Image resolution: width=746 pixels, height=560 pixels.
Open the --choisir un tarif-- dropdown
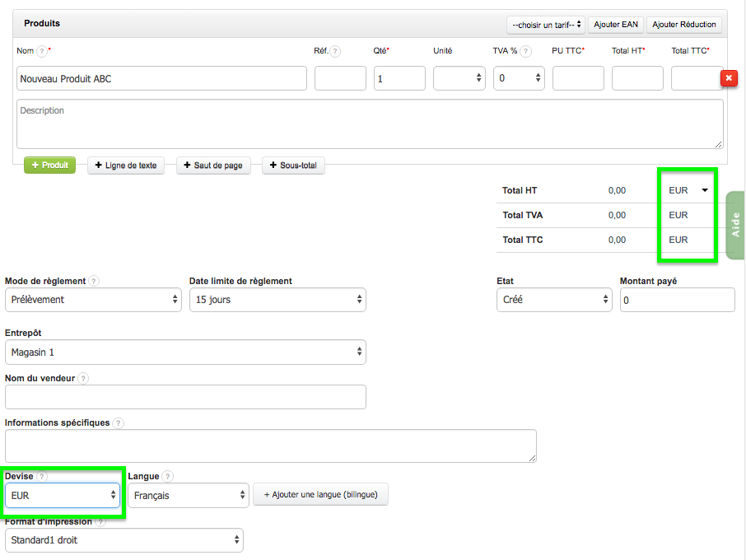546,25
